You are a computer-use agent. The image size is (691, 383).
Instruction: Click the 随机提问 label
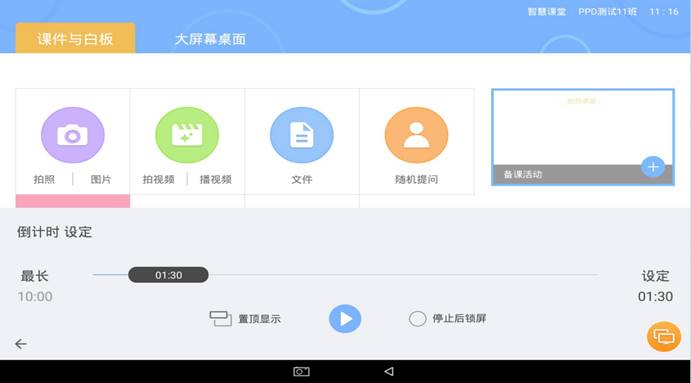(416, 179)
